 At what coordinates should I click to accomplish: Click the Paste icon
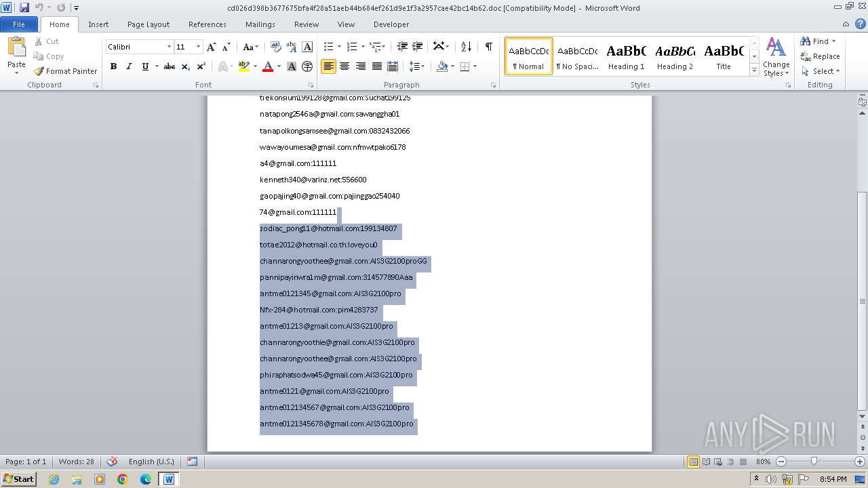(x=16, y=47)
